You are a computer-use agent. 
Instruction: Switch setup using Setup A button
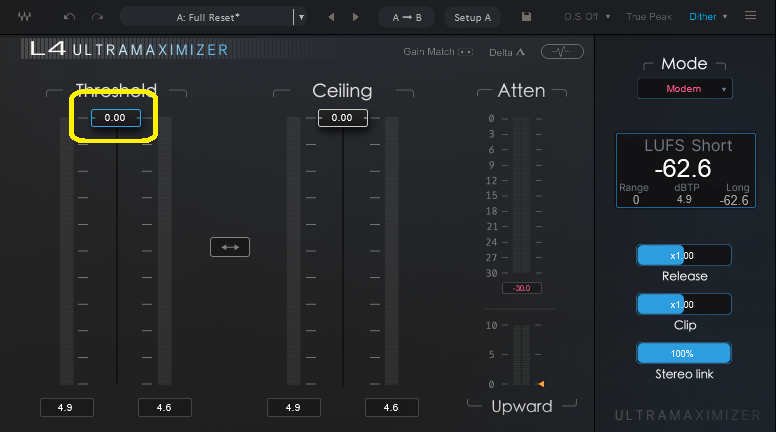[x=472, y=17]
